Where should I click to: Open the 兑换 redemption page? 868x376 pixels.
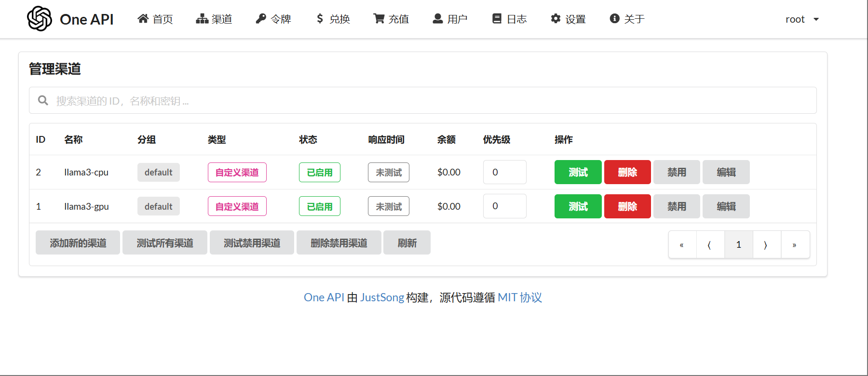[333, 19]
